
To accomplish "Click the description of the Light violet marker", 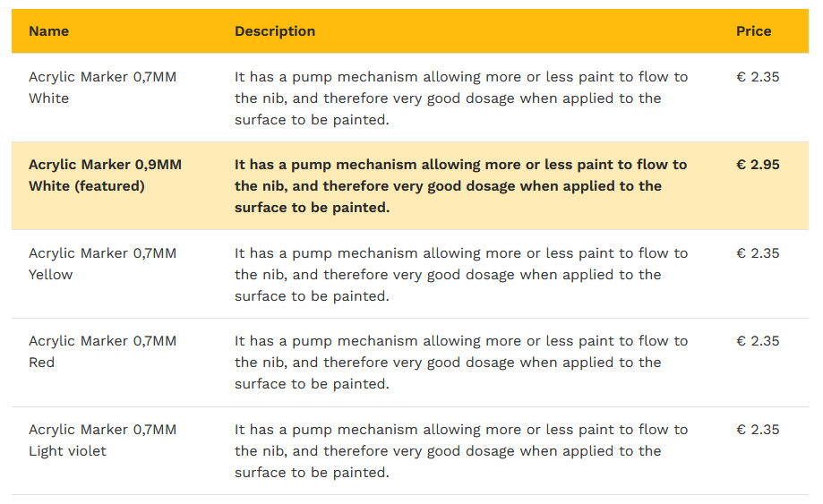I will [460, 451].
